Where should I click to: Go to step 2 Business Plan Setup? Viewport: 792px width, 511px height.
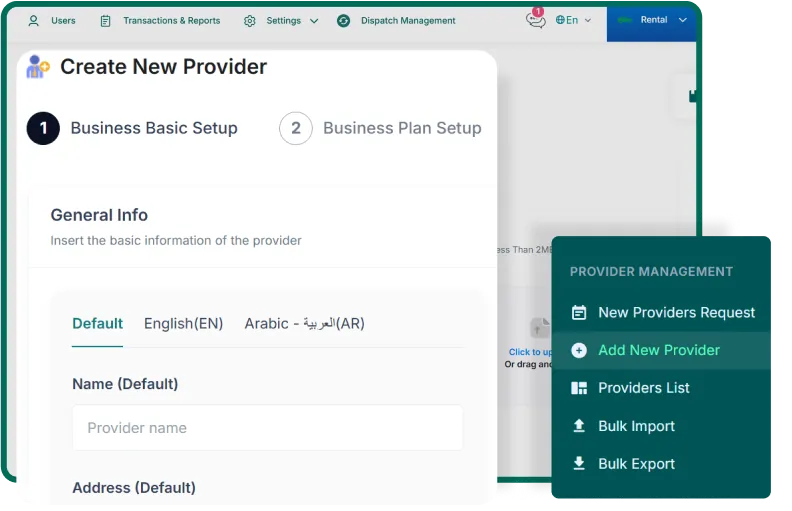click(380, 128)
